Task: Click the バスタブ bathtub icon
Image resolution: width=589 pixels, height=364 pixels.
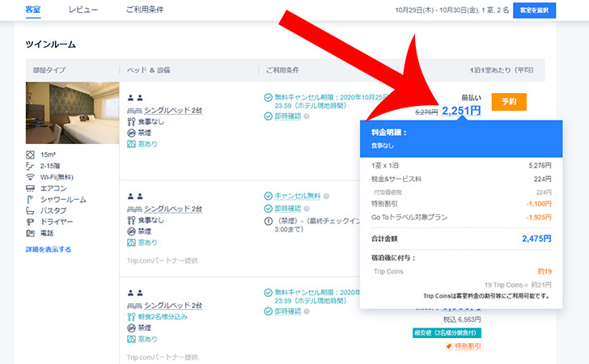Action: 30,211
